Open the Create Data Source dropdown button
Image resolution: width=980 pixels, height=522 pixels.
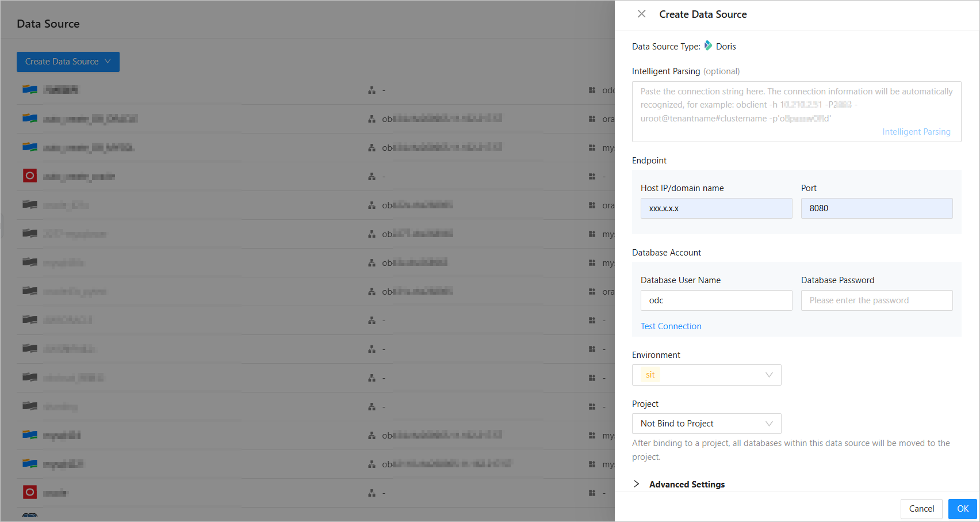(x=68, y=62)
